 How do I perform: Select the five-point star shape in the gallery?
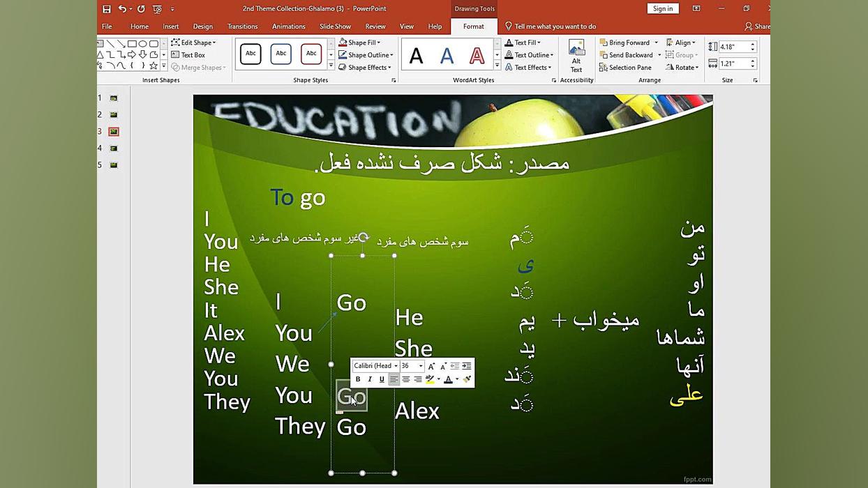tap(154, 66)
